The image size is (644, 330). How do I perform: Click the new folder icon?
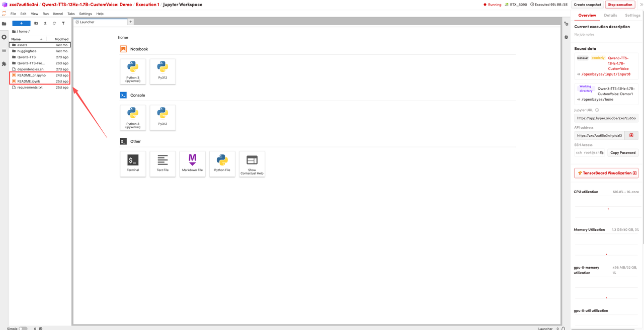pyautogui.click(x=36, y=23)
